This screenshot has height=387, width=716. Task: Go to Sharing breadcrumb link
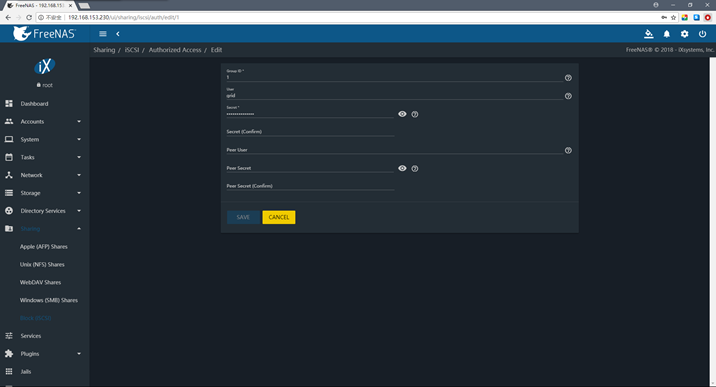[104, 50]
